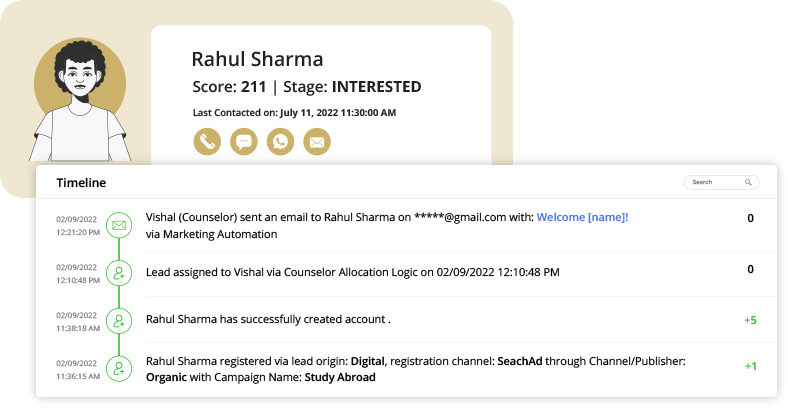
Task: Click the lead score value 211
Action: pyautogui.click(x=254, y=87)
